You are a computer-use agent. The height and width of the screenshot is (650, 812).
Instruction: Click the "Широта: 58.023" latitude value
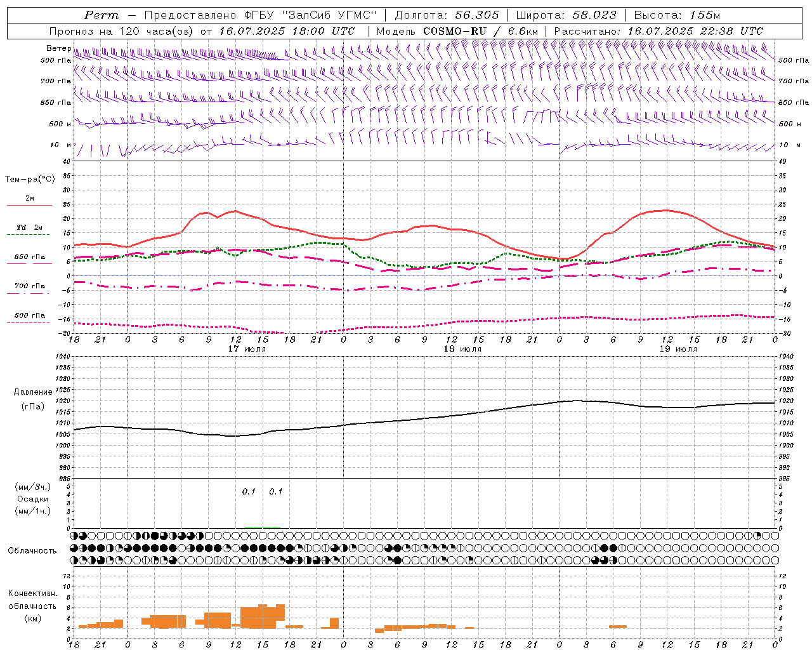coord(566,15)
